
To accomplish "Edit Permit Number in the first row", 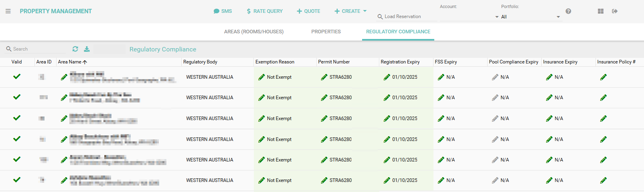I will point(324,77).
